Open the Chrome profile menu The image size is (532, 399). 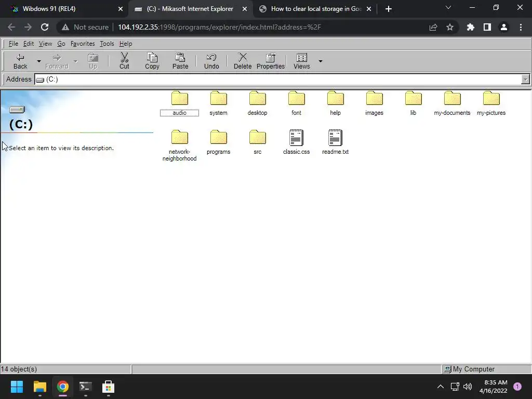pos(504,27)
